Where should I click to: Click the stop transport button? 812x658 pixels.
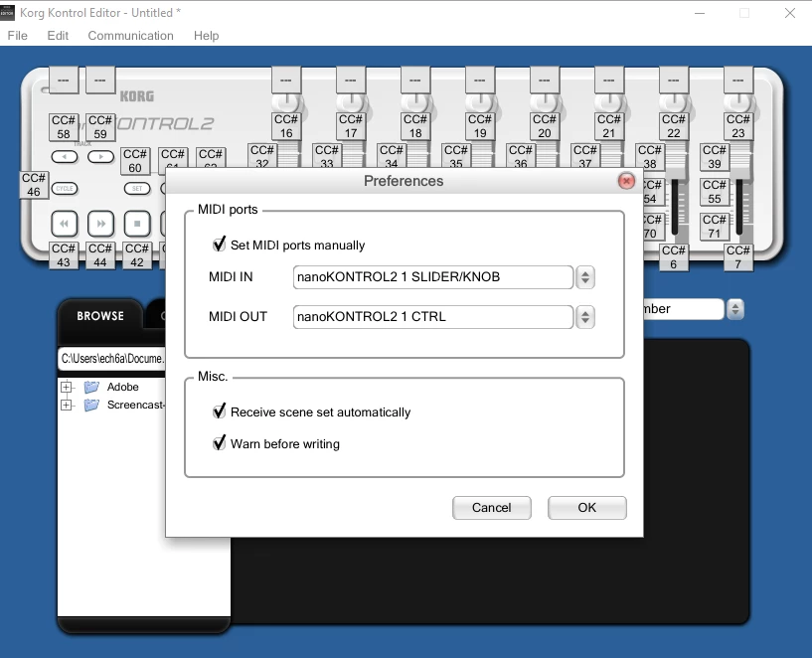(137, 224)
